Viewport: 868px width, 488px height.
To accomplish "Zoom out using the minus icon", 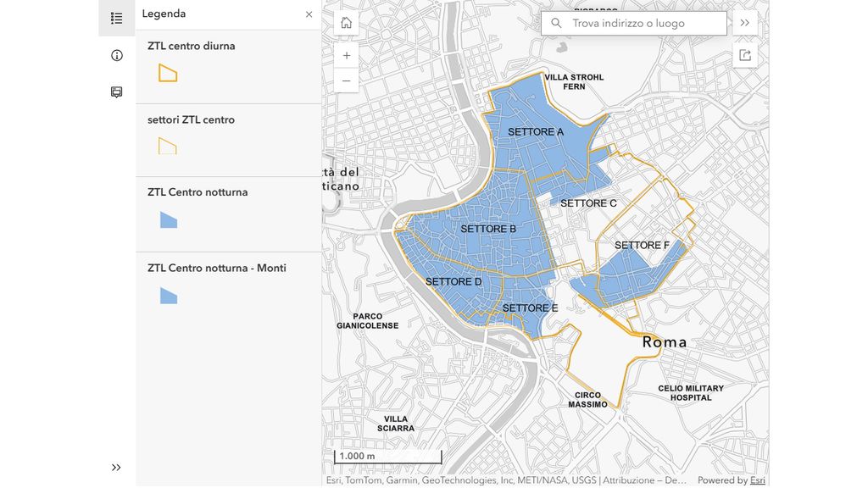I will click(x=346, y=80).
